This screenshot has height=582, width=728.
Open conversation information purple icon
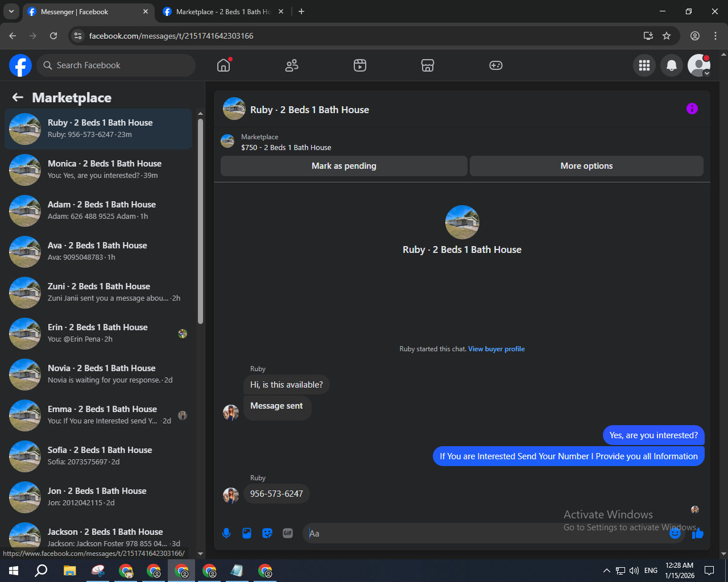692,109
